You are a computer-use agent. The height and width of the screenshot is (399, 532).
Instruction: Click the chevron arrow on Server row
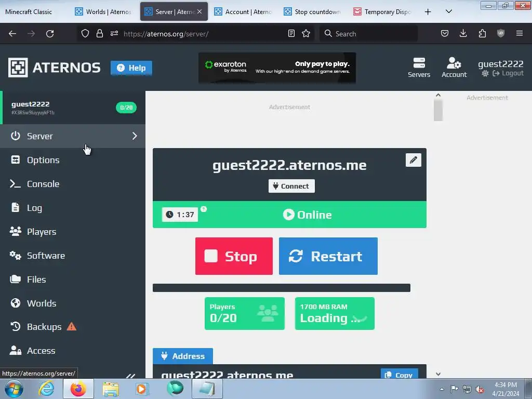(x=135, y=136)
